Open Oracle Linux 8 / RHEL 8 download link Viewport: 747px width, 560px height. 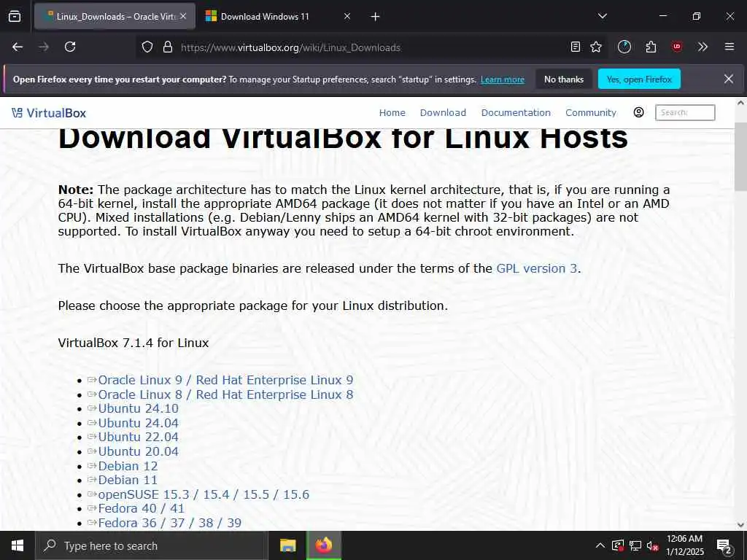[x=225, y=394]
